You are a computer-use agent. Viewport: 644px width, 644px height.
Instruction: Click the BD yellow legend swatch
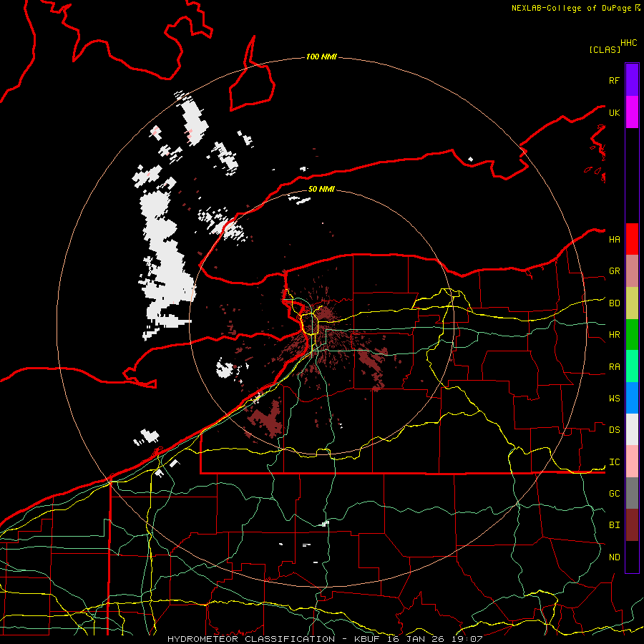(x=632, y=303)
